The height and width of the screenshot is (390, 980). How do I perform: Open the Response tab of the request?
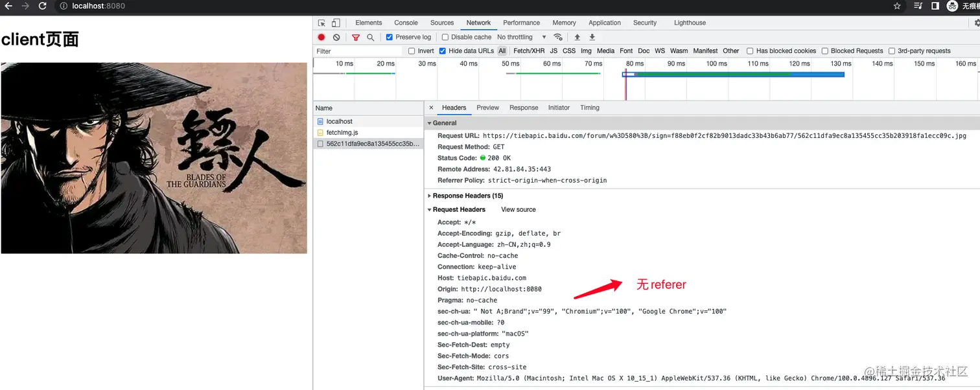[x=524, y=108]
